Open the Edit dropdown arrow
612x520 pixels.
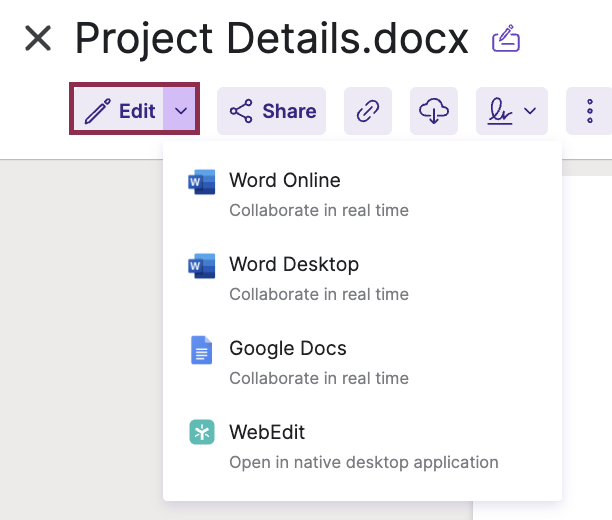point(181,111)
